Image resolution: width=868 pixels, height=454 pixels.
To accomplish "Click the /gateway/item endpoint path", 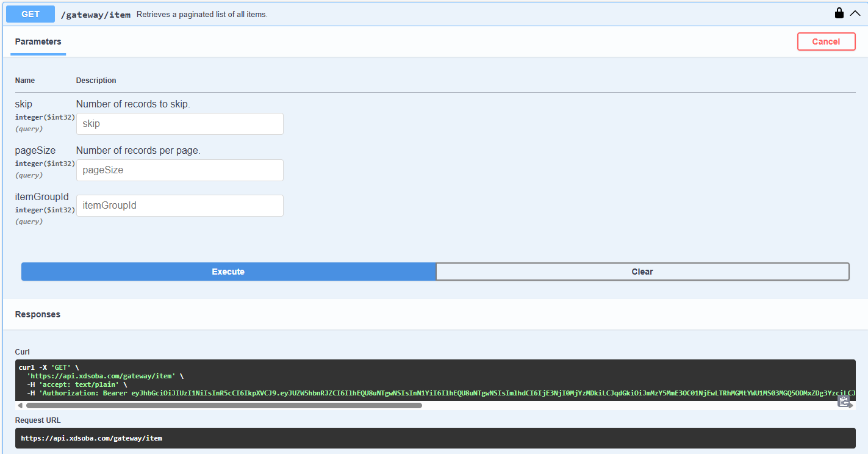I will pos(95,15).
